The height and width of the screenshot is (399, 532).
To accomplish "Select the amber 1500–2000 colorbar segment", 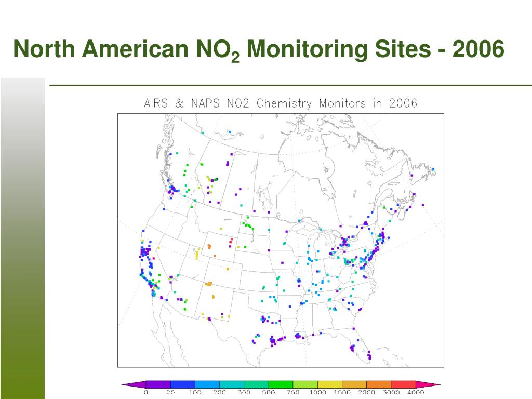I will (x=354, y=384).
